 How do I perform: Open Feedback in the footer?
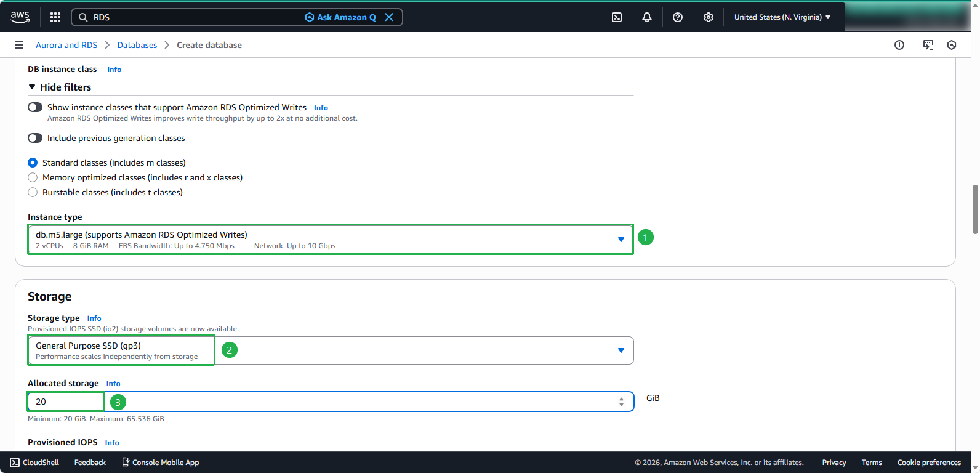click(x=90, y=463)
